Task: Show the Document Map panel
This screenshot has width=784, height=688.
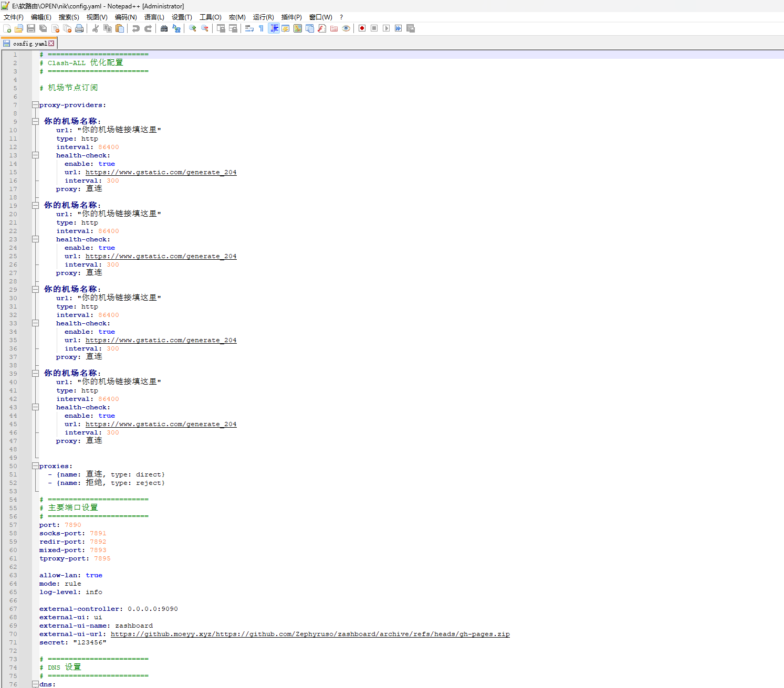Action: pyautogui.click(x=298, y=28)
